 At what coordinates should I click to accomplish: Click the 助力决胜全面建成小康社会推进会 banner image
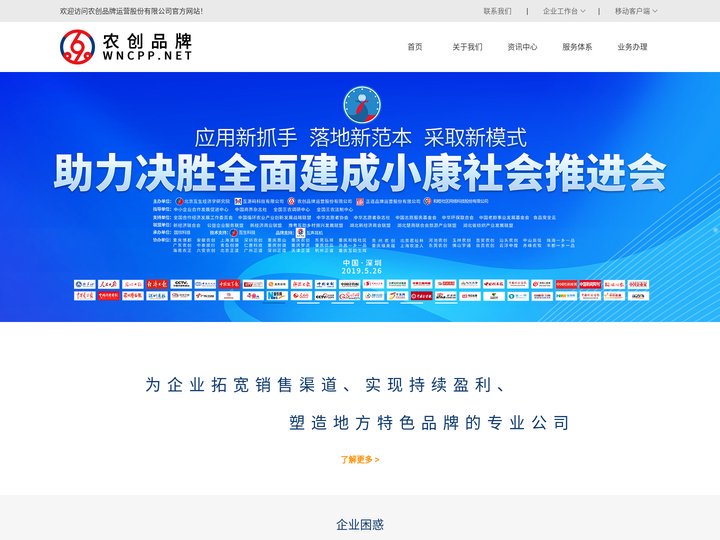[360, 197]
